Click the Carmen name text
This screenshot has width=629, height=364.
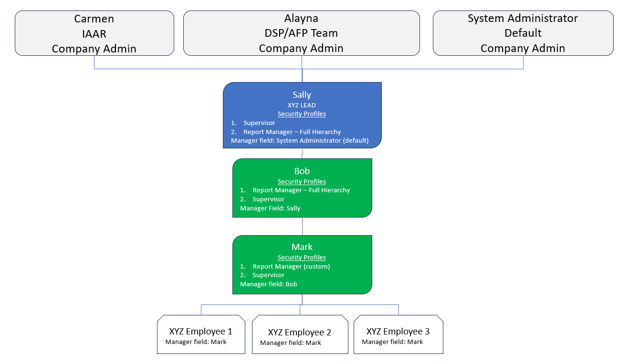click(x=94, y=19)
